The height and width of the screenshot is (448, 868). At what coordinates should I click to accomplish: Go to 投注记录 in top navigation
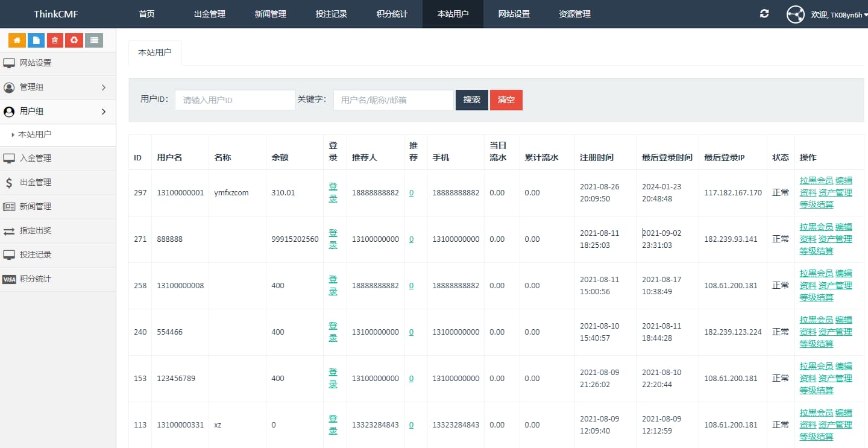point(332,14)
